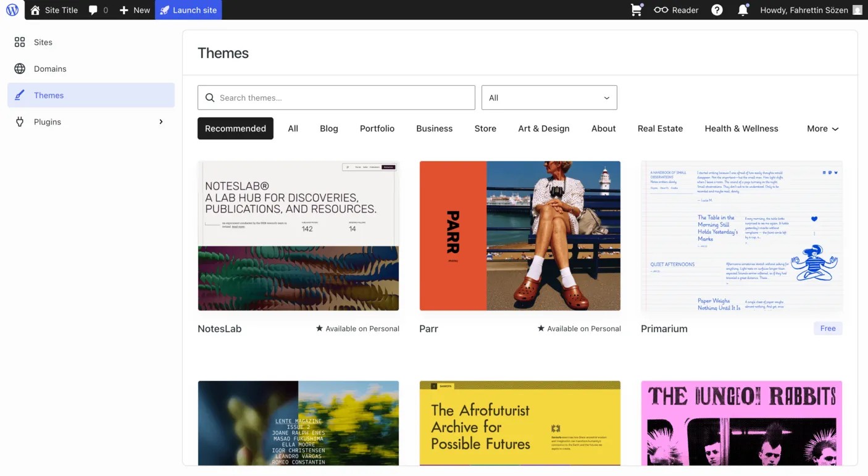Select Sites in the sidebar

click(x=43, y=42)
